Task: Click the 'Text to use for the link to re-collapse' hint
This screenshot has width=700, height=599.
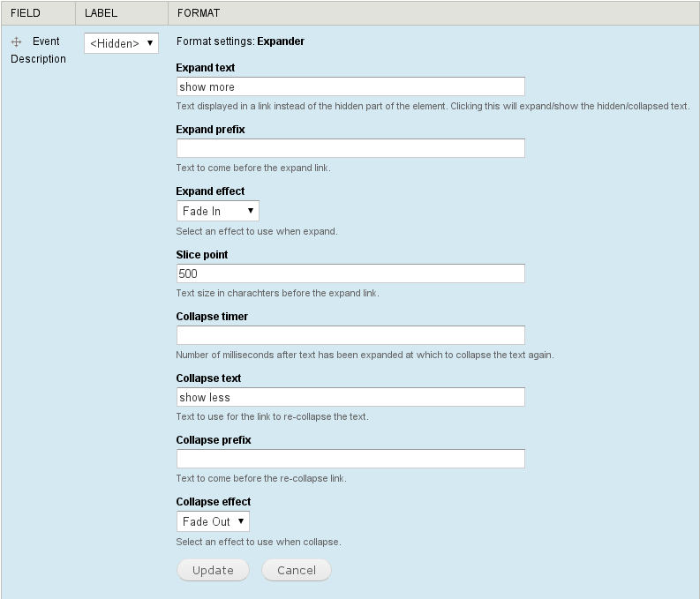Action: coord(273,416)
